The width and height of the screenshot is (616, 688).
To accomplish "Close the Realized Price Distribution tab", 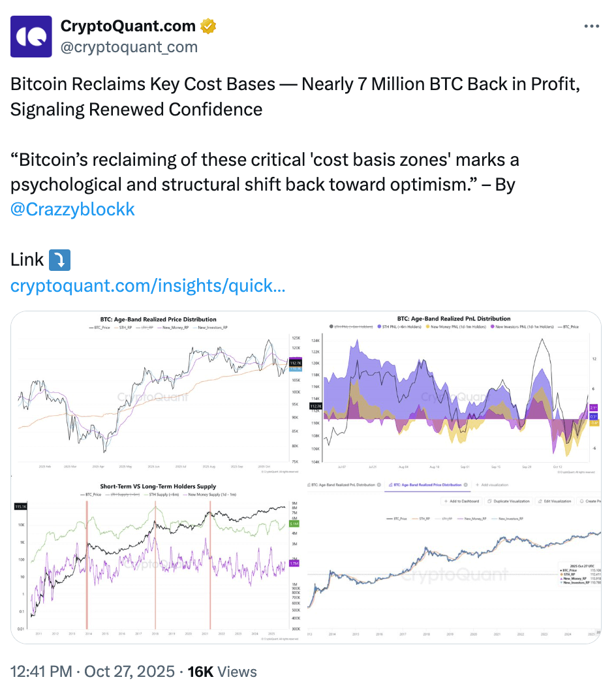I will [466, 485].
